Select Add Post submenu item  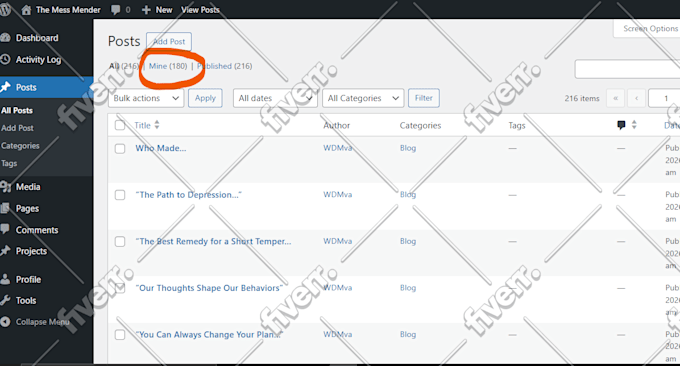click(x=17, y=128)
